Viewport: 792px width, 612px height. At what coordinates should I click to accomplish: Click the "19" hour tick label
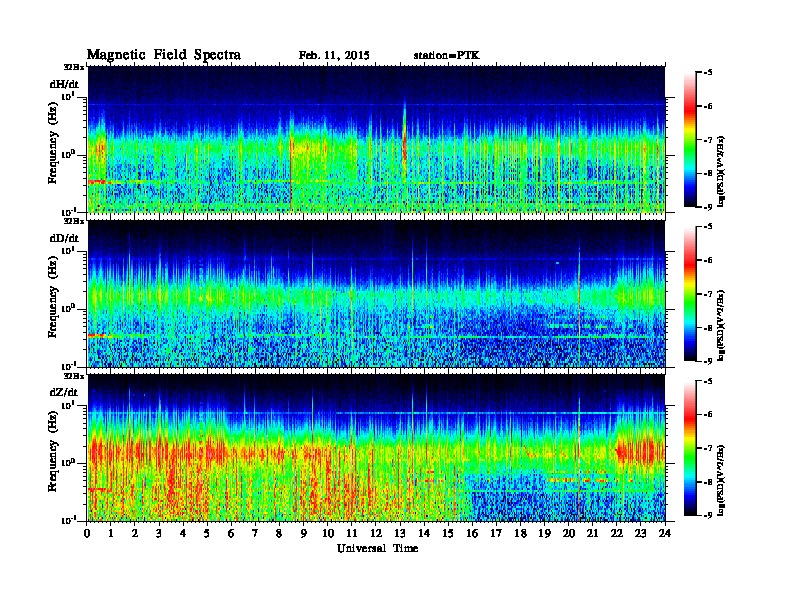point(544,533)
